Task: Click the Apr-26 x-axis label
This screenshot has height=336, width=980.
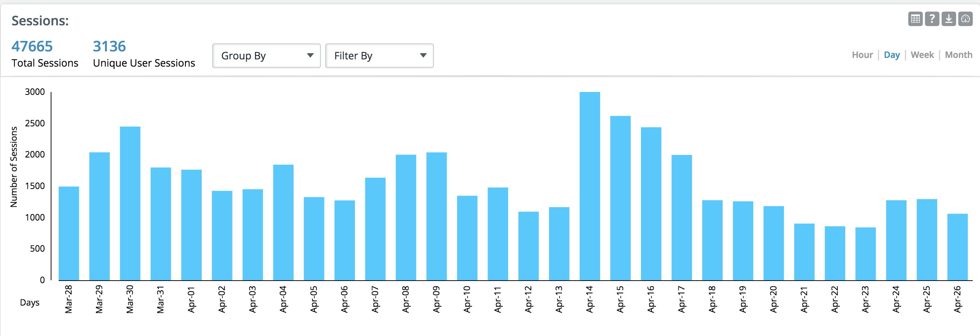Action: [958, 299]
